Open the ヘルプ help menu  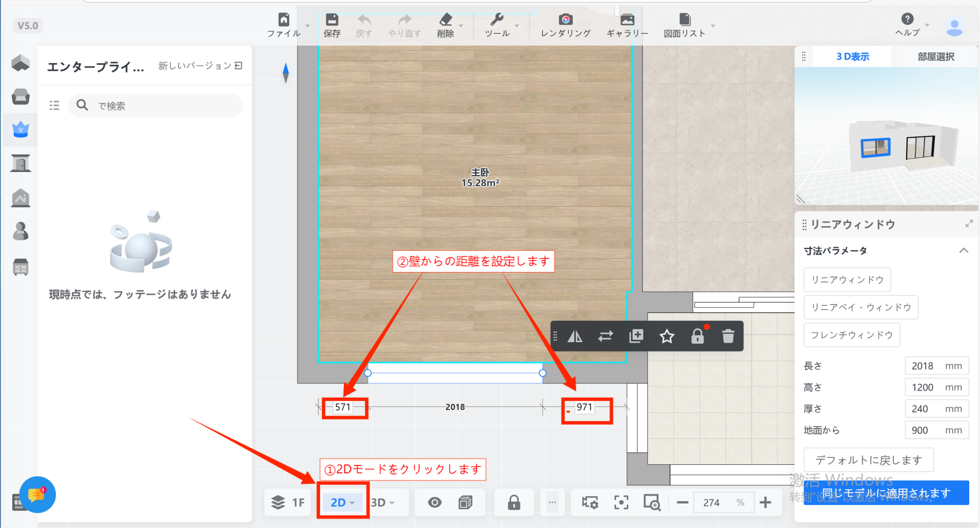click(907, 25)
